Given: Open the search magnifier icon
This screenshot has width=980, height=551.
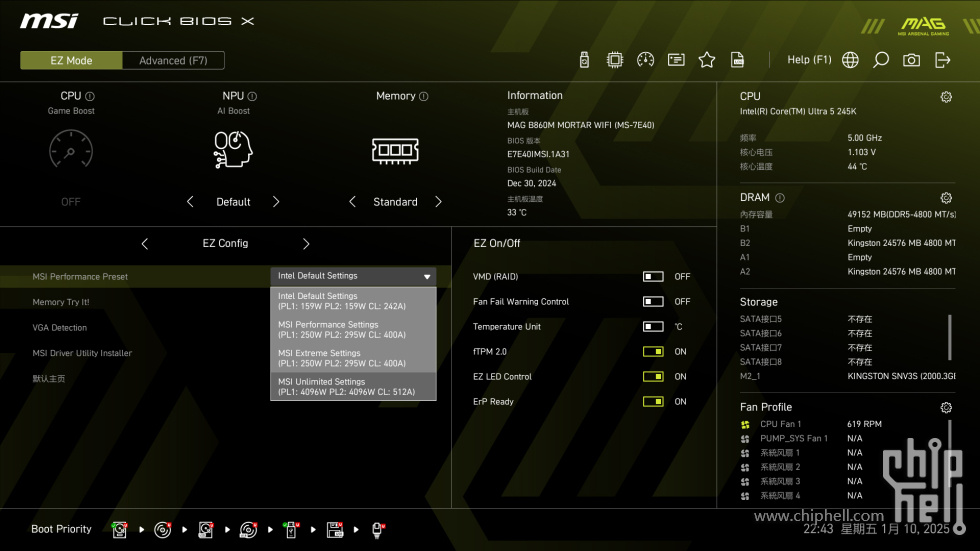Looking at the screenshot, I should click(881, 60).
